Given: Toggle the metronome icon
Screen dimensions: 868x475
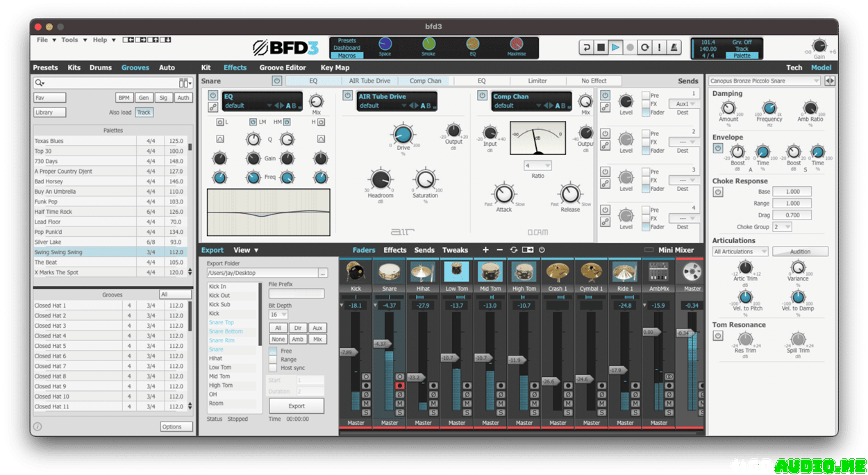Looking at the screenshot, I should (x=674, y=47).
